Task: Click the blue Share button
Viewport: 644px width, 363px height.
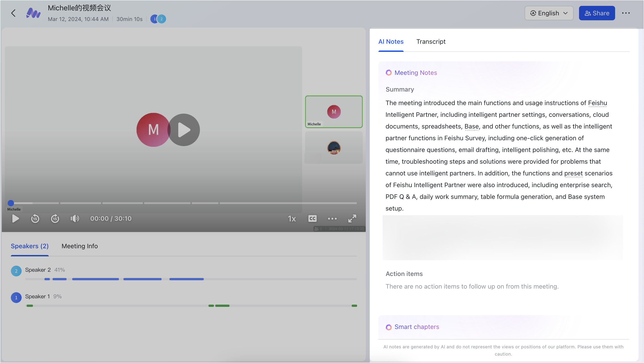Action: (597, 13)
